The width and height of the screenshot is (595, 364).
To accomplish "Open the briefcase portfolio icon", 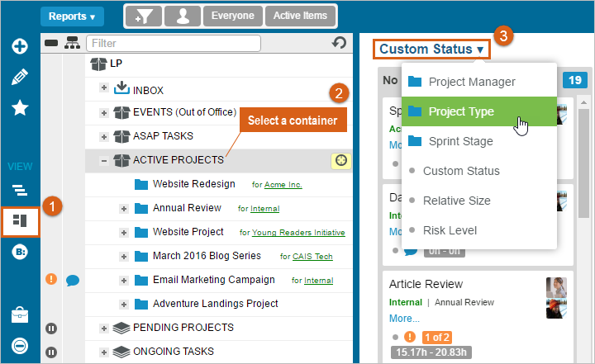I will pyautogui.click(x=19, y=314).
